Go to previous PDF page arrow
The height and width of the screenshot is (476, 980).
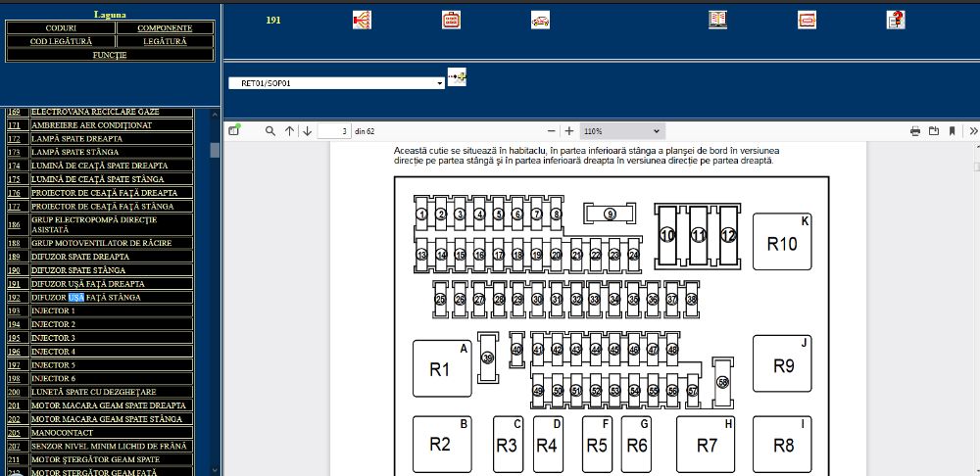click(289, 131)
